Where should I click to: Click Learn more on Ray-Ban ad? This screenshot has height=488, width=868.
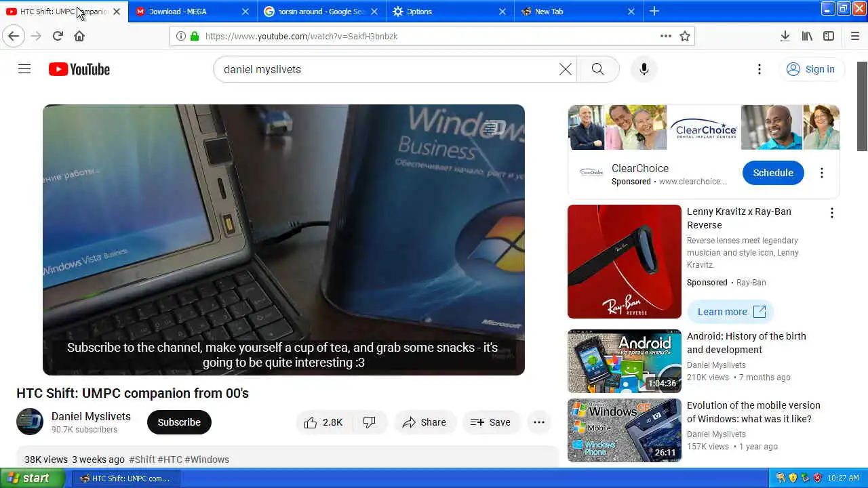click(x=731, y=312)
